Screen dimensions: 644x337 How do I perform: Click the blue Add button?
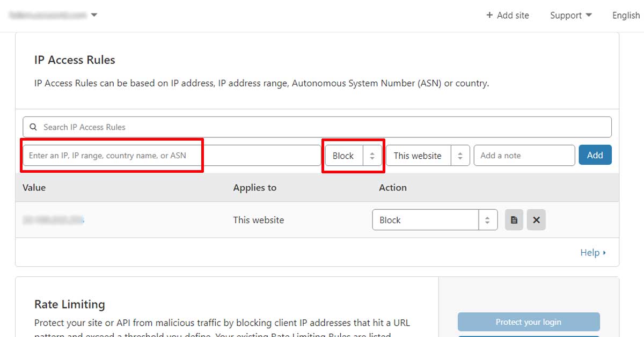pyautogui.click(x=595, y=155)
